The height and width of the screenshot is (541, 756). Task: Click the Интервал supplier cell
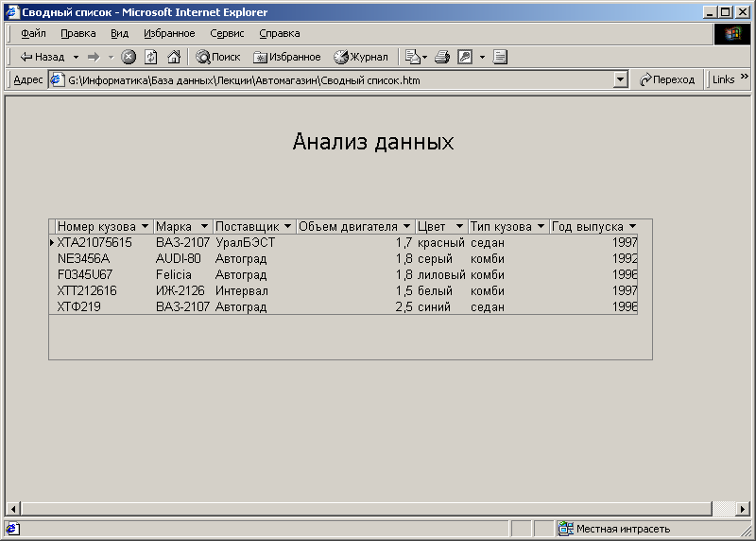pos(242,291)
